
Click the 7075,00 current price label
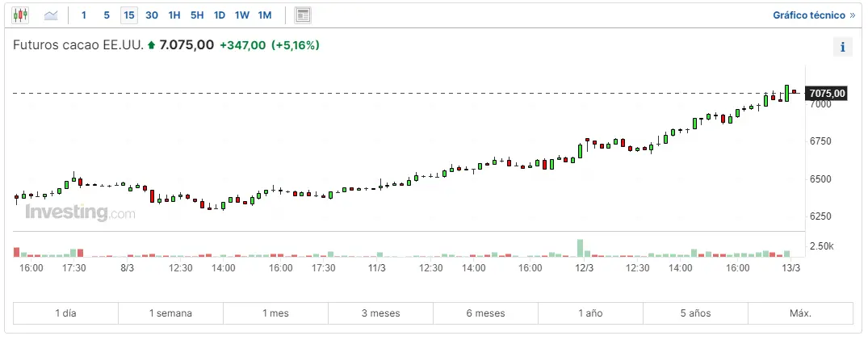coord(827,94)
